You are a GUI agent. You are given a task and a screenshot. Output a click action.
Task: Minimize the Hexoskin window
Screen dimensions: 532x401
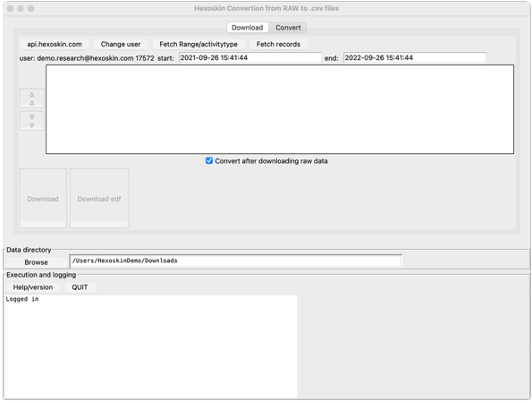pyautogui.click(x=21, y=8)
